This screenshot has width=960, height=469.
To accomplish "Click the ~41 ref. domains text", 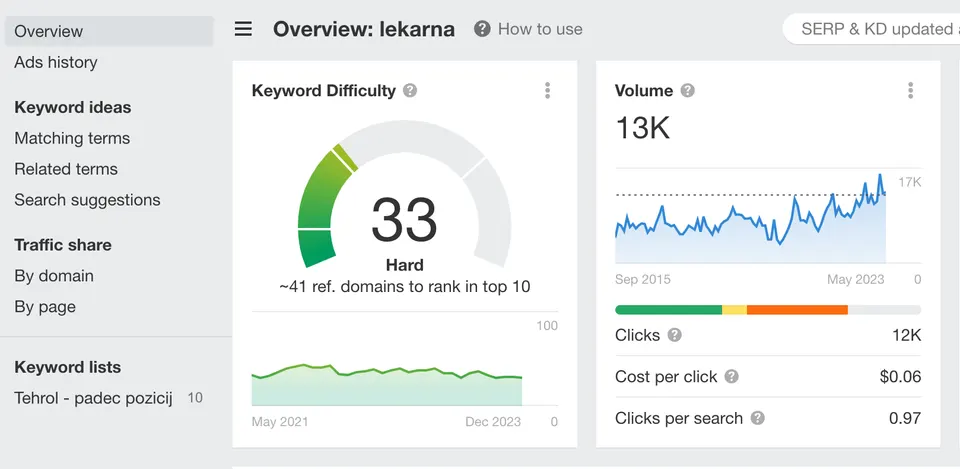I will (405, 287).
